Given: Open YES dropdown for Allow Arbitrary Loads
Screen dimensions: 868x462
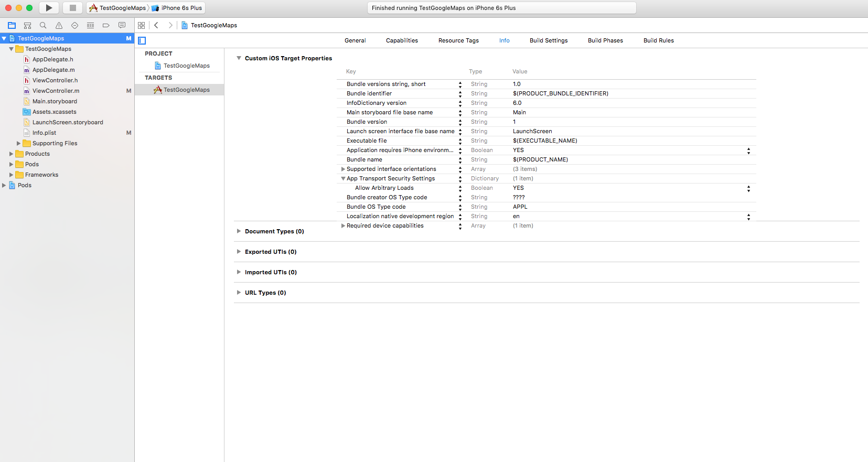Looking at the screenshot, I should click(x=748, y=188).
